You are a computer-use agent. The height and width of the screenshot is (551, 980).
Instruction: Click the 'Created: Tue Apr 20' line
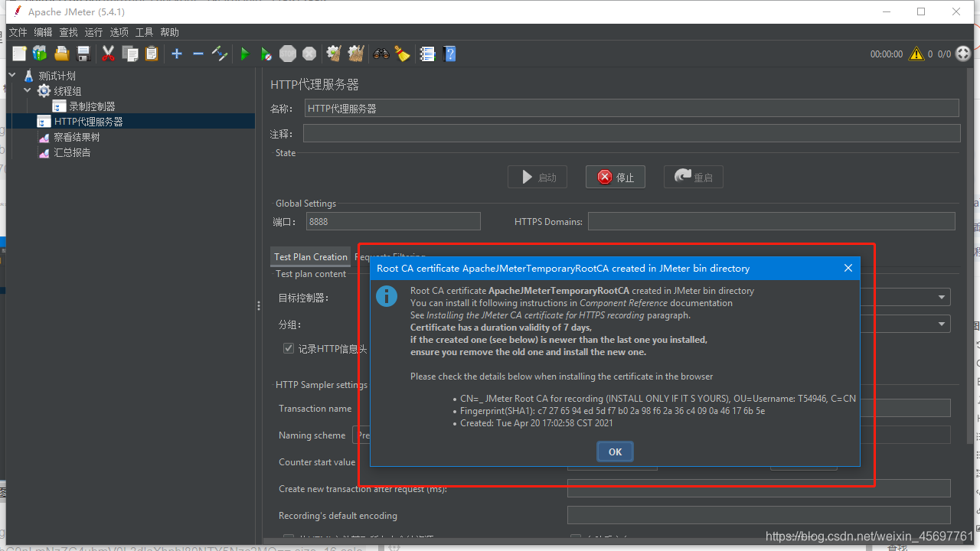[x=537, y=423]
